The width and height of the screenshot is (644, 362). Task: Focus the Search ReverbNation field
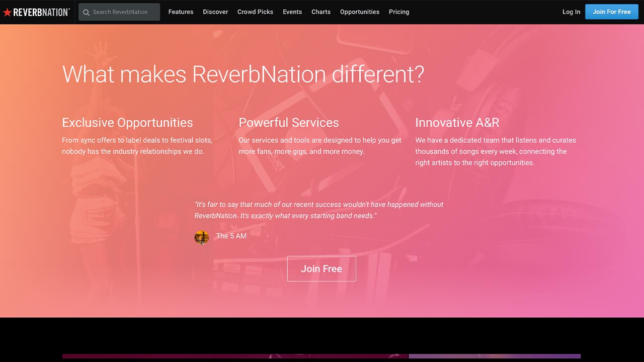click(119, 12)
